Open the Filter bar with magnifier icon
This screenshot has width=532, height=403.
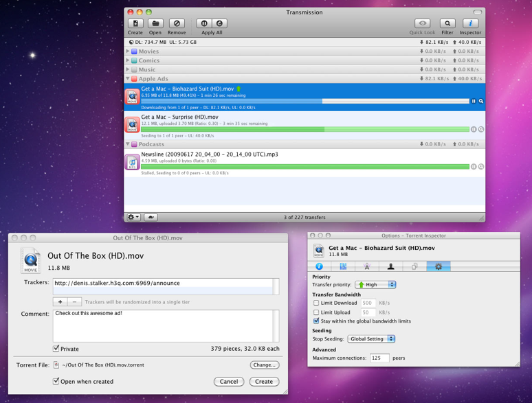point(447,23)
